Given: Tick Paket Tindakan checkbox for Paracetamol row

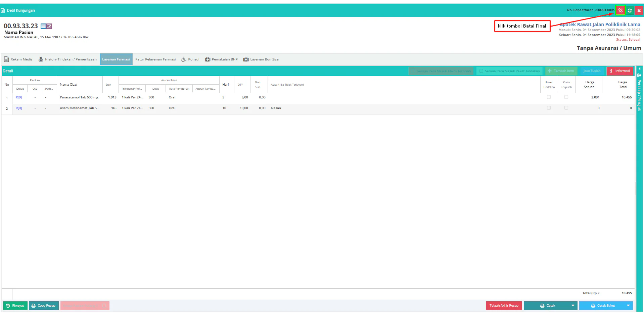Looking at the screenshot, I should (x=549, y=97).
